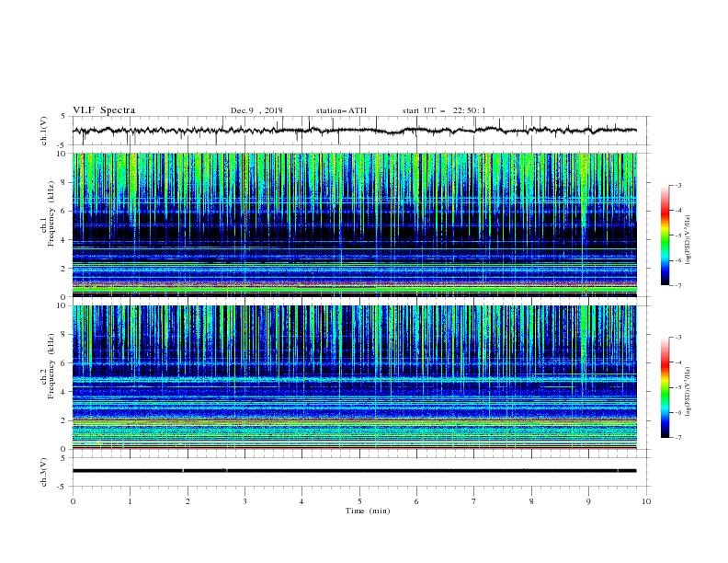Screen dimensions: 728x563
Task: Click the '-7' label on ch.2 colorbar
Action: [x=677, y=438]
